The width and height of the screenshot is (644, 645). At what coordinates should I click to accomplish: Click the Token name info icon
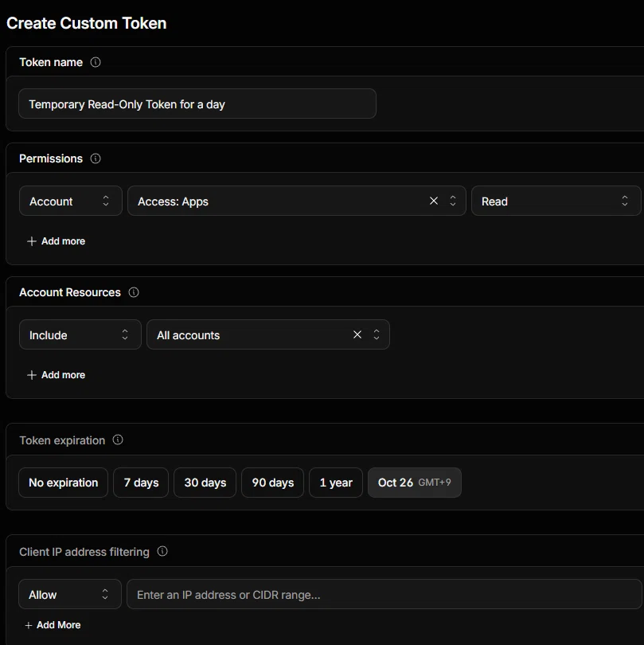pyautogui.click(x=96, y=62)
